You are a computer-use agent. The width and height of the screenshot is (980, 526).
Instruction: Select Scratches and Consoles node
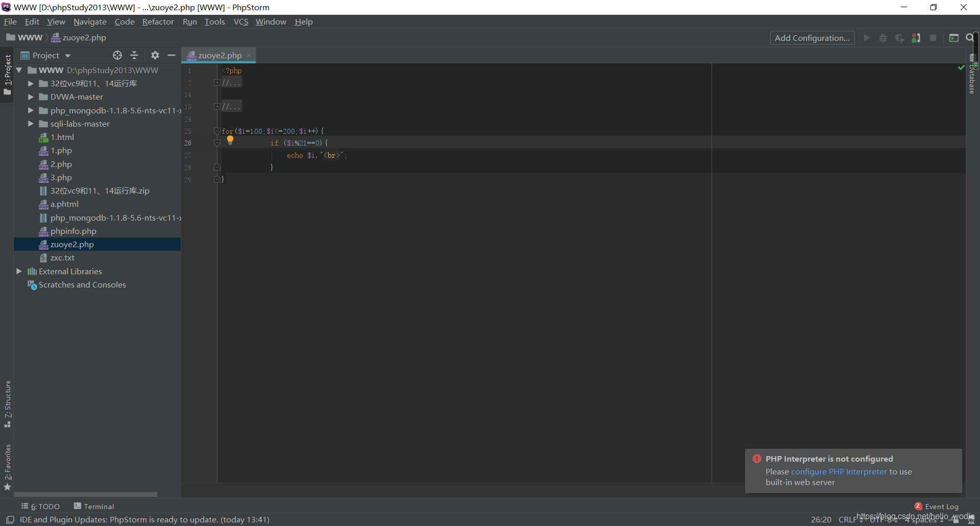point(82,284)
